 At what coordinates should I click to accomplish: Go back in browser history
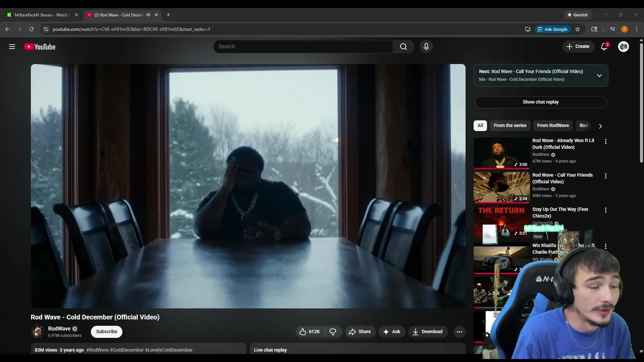click(8, 29)
